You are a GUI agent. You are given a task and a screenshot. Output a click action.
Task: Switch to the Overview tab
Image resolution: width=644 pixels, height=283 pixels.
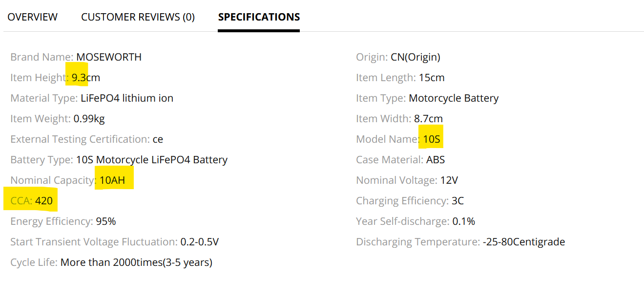(32, 17)
